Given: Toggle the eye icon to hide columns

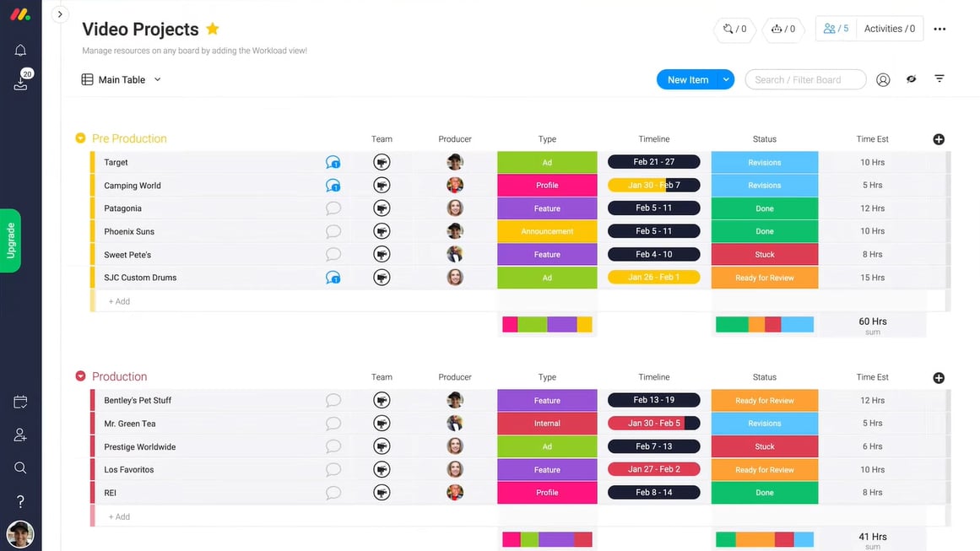Looking at the screenshot, I should (x=911, y=79).
